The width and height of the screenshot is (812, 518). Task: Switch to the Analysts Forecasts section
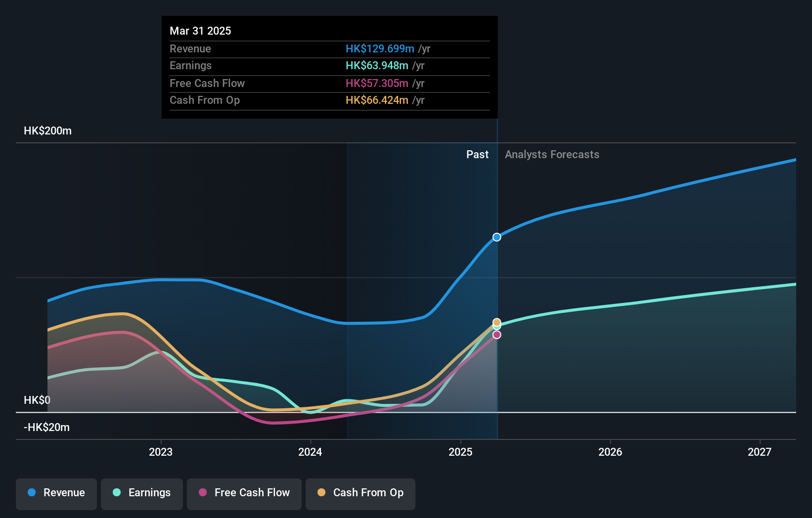pos(552,154)
